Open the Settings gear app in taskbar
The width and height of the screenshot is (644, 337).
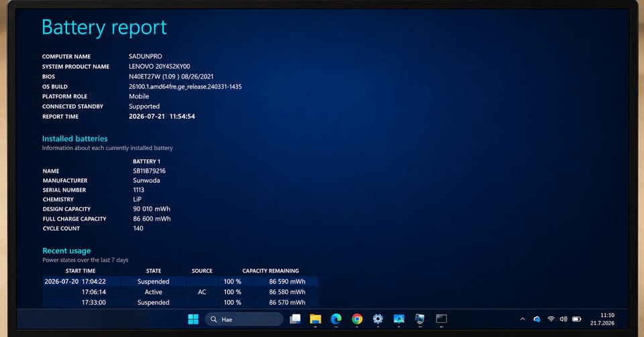coord(378,319)
